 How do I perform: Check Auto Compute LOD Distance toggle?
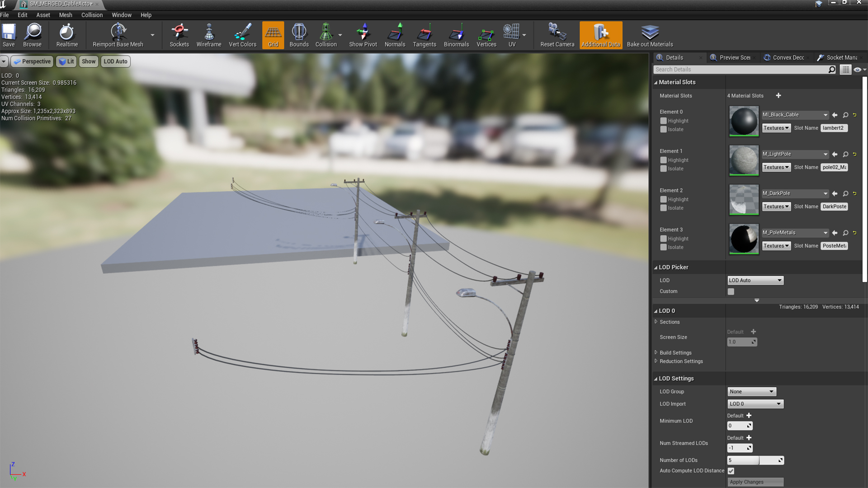(730, 471)
